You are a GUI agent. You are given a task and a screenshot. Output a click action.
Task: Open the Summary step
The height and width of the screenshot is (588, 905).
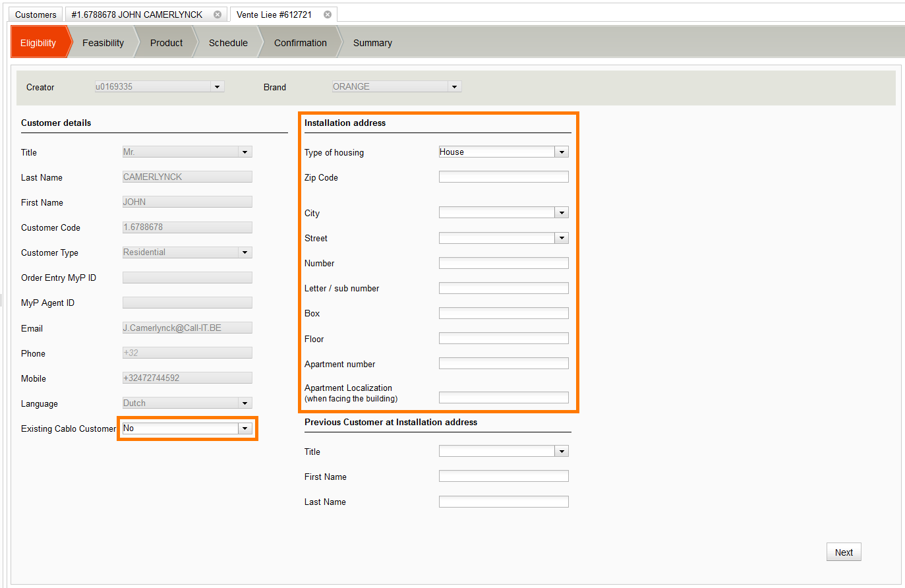pyautogui.click(x=372, y=43)
